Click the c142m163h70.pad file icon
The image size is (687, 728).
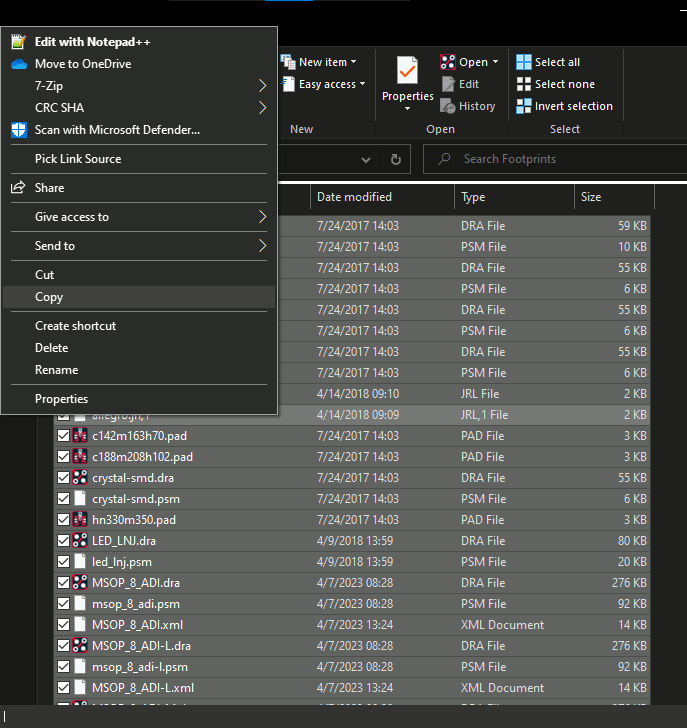pos(80,436)
